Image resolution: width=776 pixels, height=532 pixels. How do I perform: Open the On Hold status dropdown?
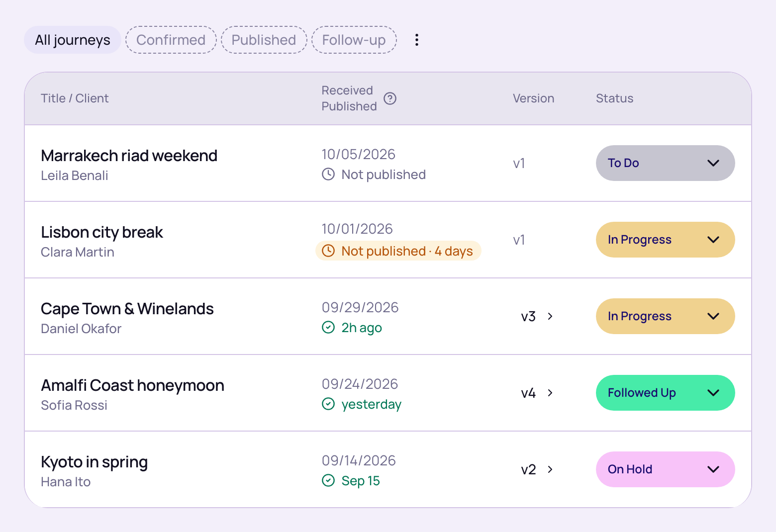(x=666, y=469)
